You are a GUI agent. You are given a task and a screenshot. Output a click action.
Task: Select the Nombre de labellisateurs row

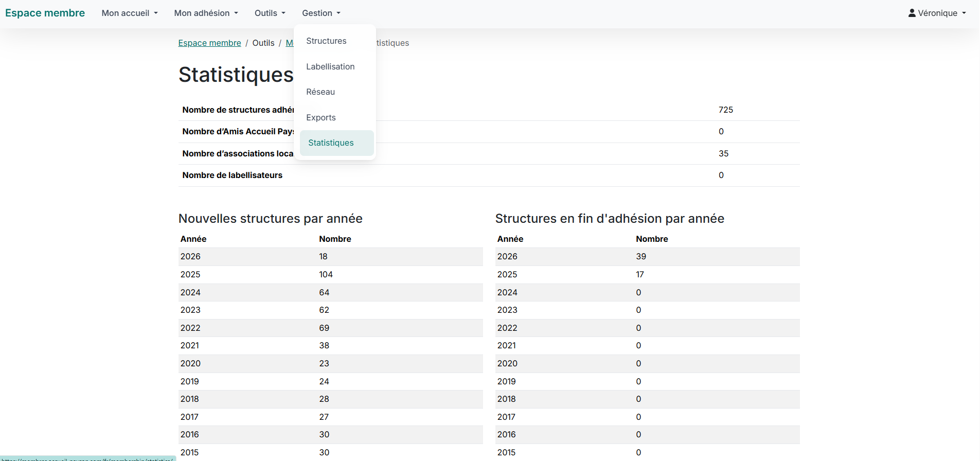coord(232,175)
